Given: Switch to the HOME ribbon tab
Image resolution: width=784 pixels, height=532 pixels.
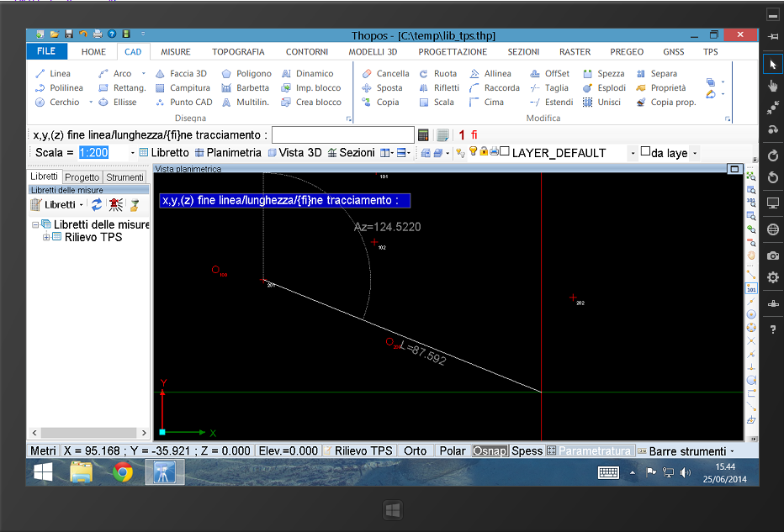Looking at the screenshot, I should pos(93,52).
